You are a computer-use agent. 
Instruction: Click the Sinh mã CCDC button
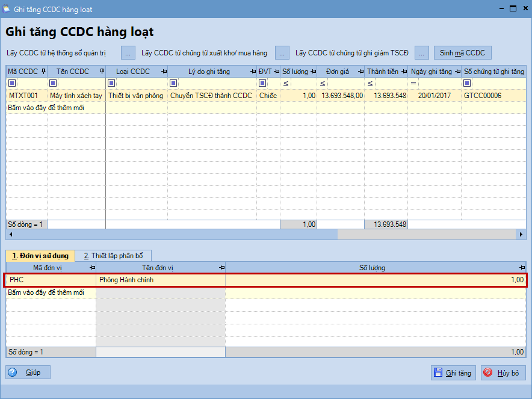coord(462,53)
